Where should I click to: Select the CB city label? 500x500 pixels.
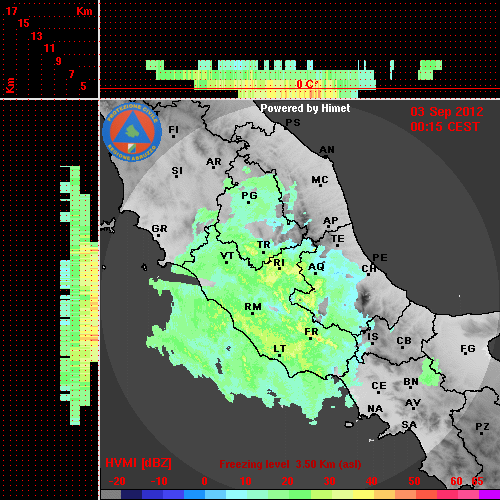404,341
